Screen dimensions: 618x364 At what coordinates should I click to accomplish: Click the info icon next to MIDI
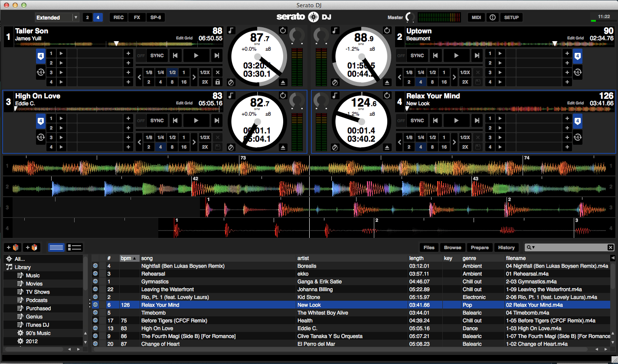point(492,17)
